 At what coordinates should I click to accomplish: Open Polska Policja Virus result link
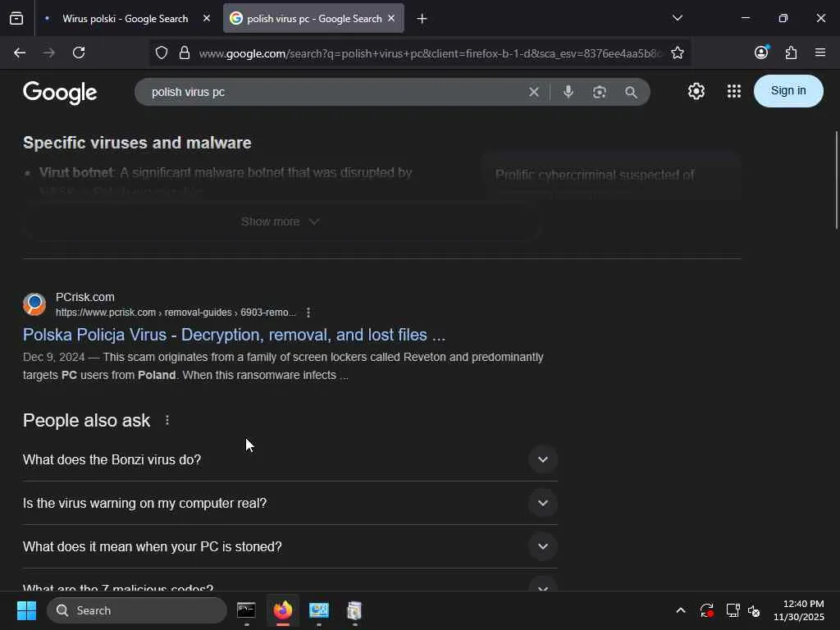click(234, 335)
